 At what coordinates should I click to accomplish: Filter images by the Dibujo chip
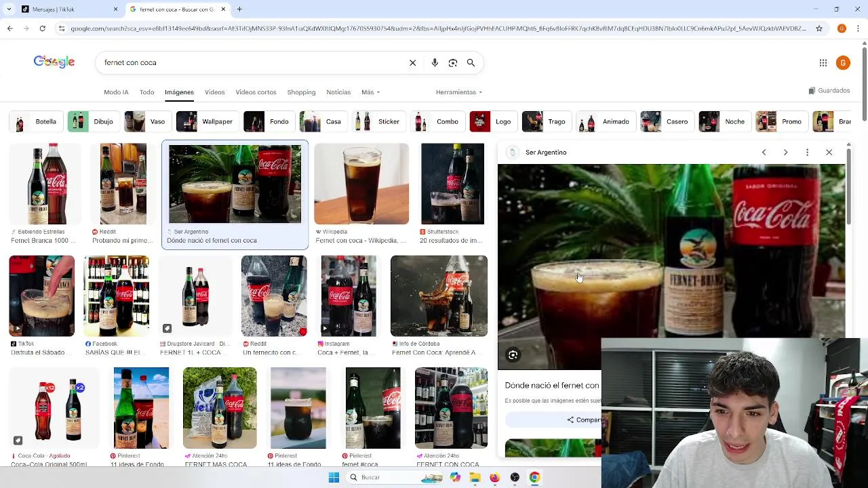(93, 122)
